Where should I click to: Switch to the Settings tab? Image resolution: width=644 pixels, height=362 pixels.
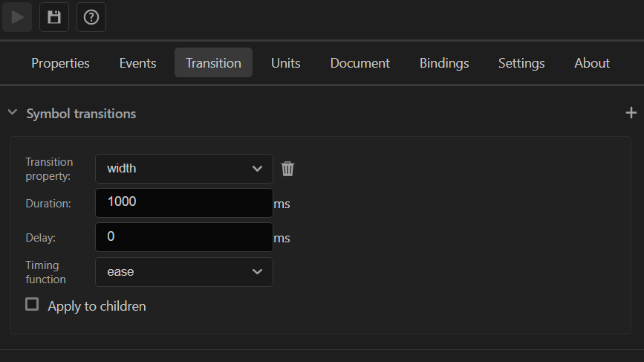(x=521, y=63)
